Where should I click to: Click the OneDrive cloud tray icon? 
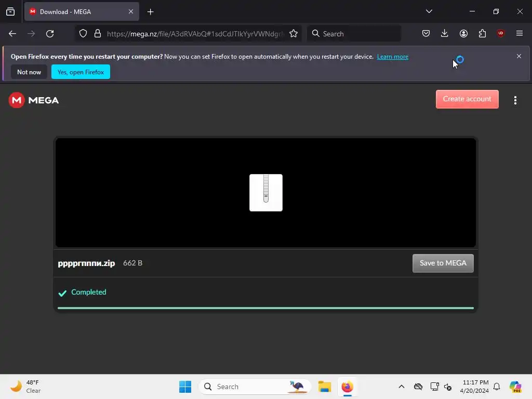coord(418,387)
